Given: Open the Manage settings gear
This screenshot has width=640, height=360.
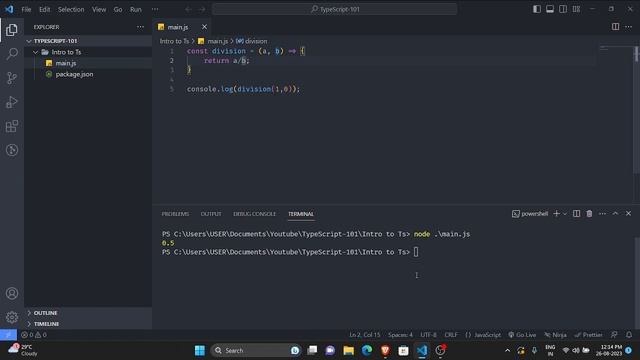Looking at the screenshot, I should tap(12, 317).
